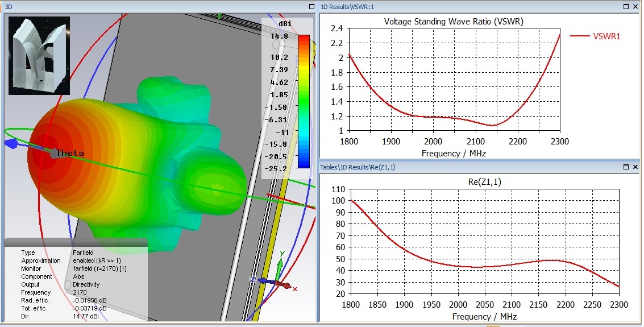
Task: Click the 'Tot. effic.' label
Action: point(35,308)
